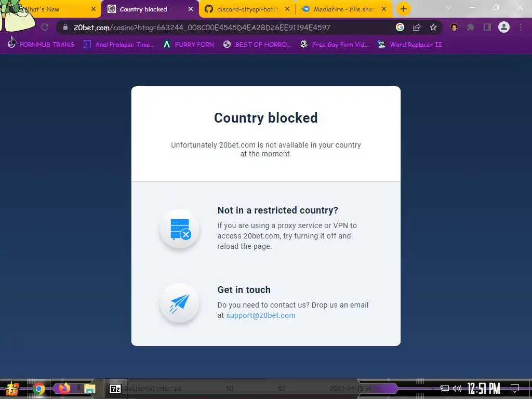Expand the tab search chevron
532x399 pixels.
[448, 7]
